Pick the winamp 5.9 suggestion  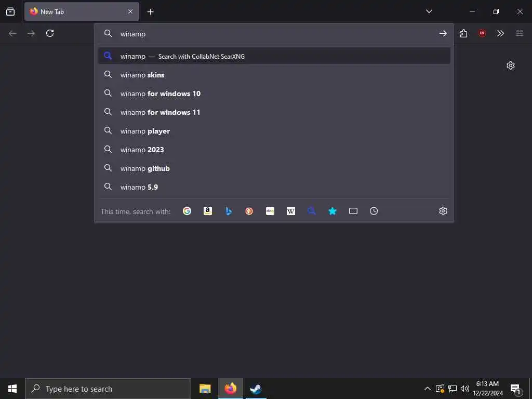pyautogui.click(x=274, y=187)
